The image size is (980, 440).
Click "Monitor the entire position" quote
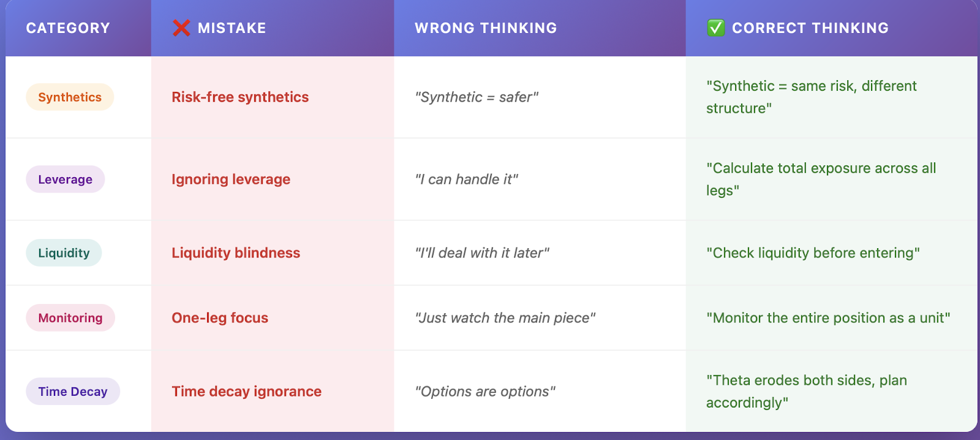828,318
